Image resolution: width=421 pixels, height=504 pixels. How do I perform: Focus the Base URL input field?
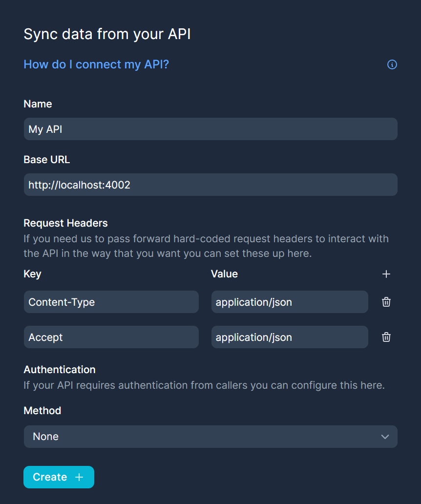pyautogui.click(x=210, y=185)
